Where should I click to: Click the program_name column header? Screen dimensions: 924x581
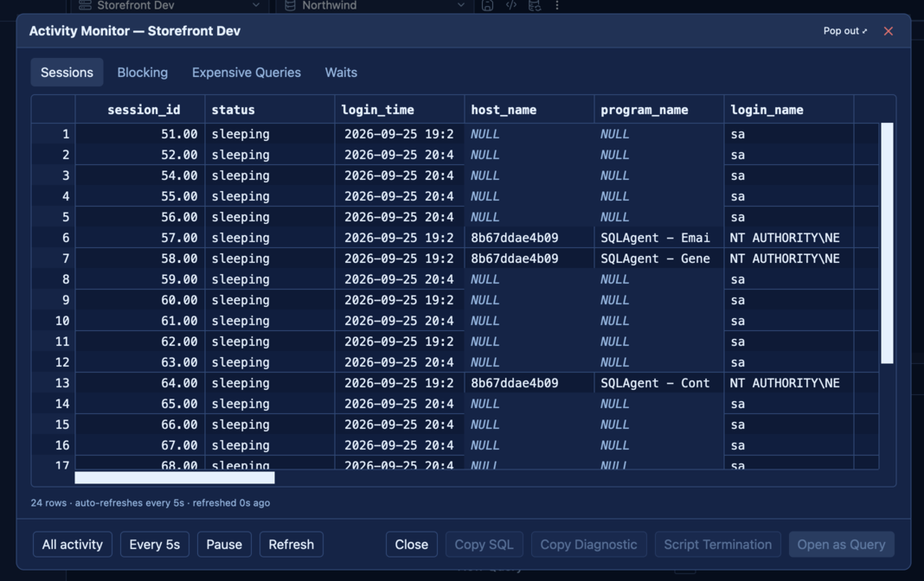658,110
